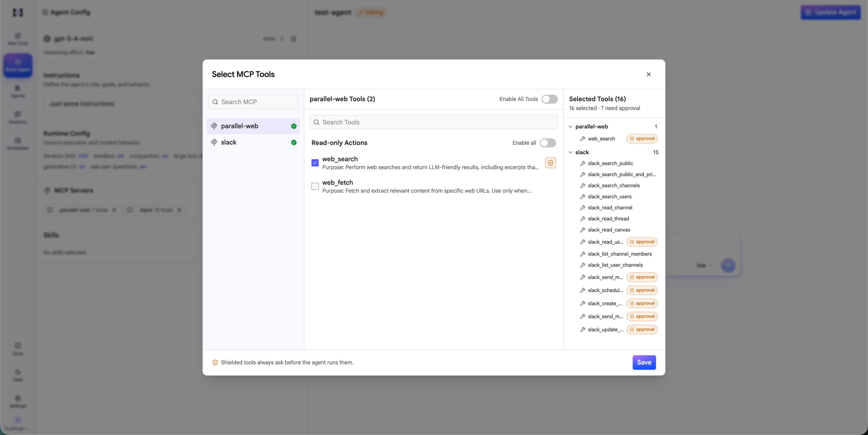Viewport: 868px width, 435px height.
Task: Click magnifier icon in Search Tools field
Action: click(x=316, y=122)
